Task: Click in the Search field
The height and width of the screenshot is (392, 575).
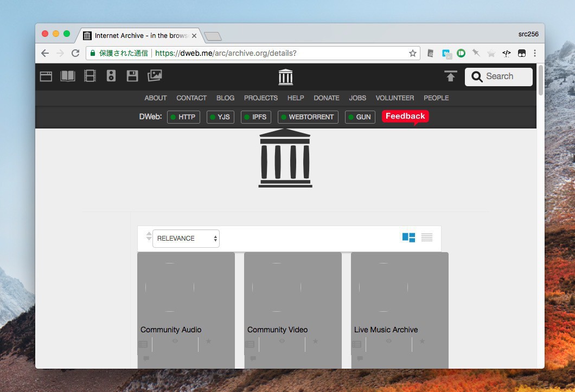Action: click(x=506, y=76)
